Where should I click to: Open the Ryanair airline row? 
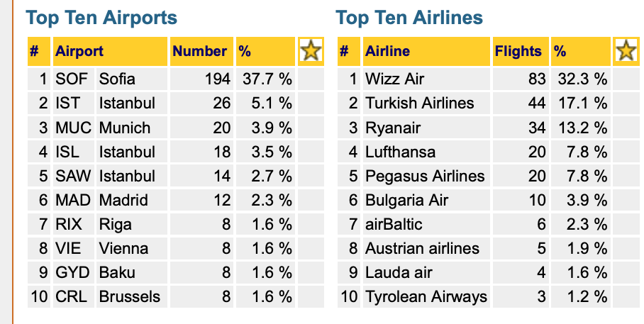coord(489,128)
